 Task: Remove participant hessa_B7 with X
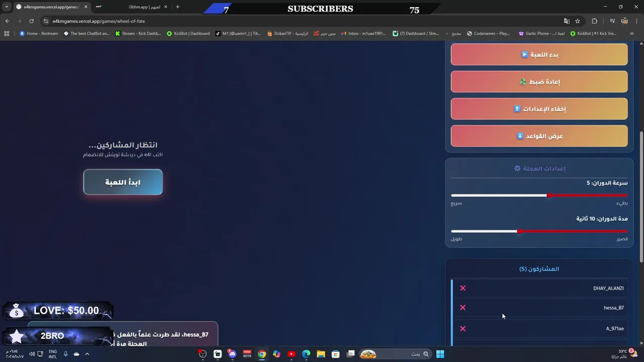click(463, 308)
